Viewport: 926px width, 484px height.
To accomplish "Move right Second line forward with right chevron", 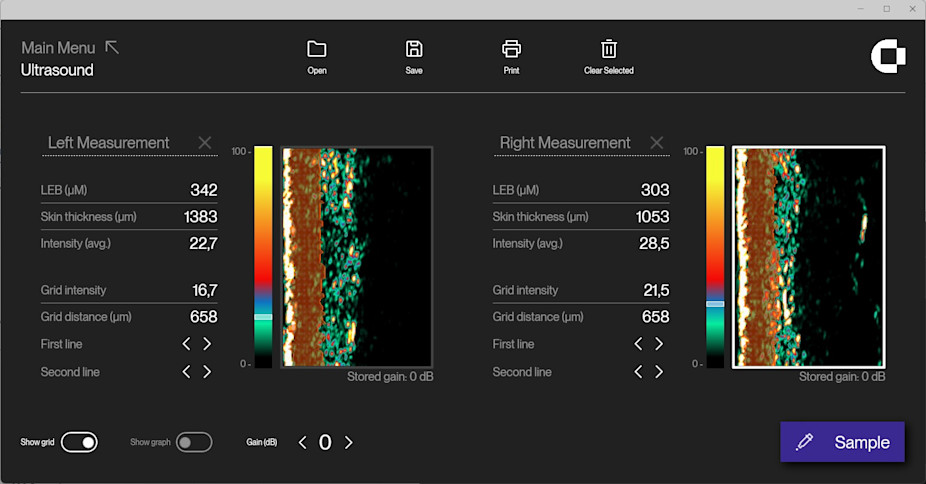I will point(659,372).
